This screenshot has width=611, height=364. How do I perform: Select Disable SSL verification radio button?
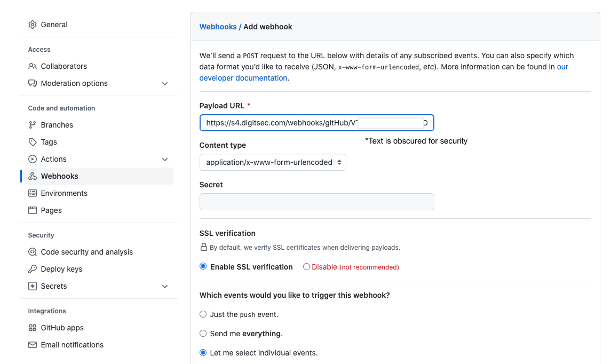pyautogui.click(x=307, y=266)
